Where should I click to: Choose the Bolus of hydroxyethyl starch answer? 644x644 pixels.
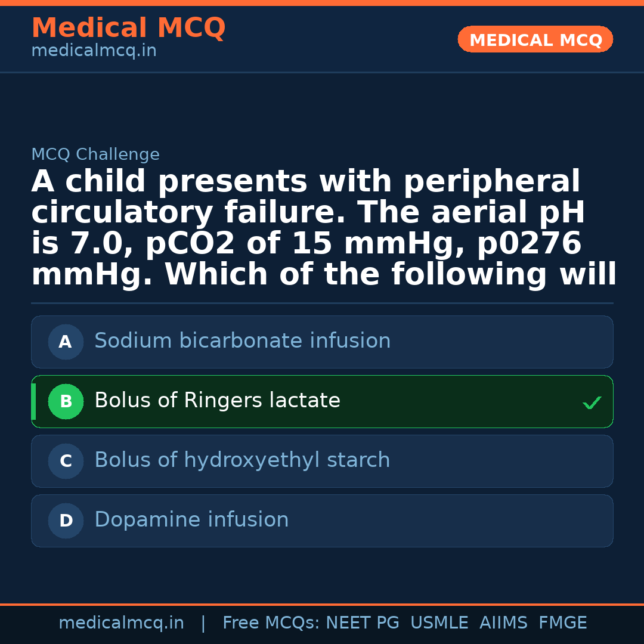pyautogui.click(x=242, y=460)
